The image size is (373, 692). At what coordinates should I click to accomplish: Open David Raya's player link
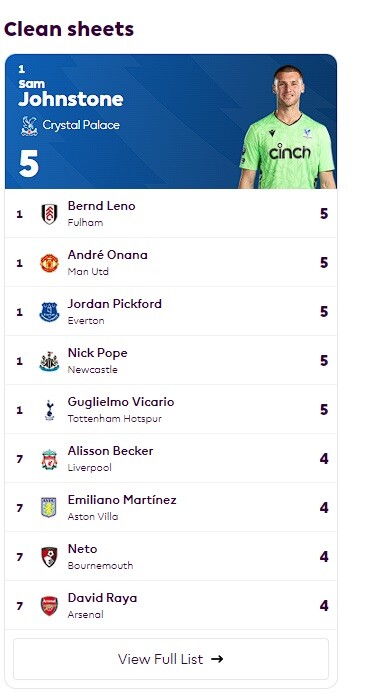102,598
